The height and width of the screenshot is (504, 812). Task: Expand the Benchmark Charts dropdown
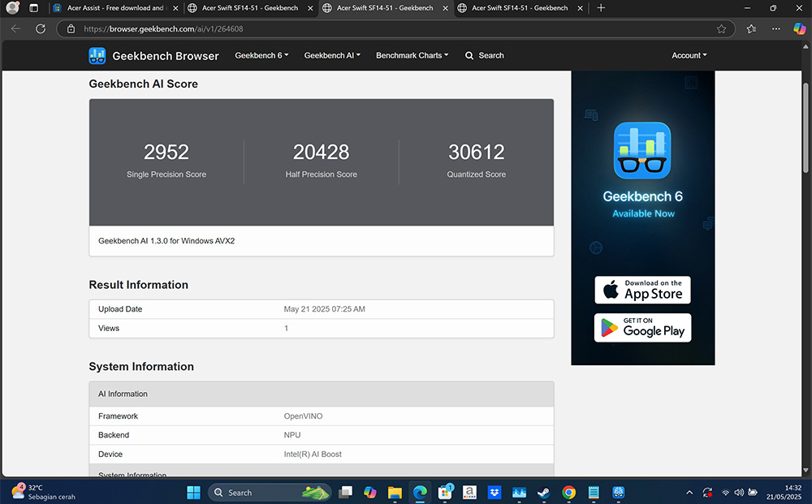click(x=412, y=55)
